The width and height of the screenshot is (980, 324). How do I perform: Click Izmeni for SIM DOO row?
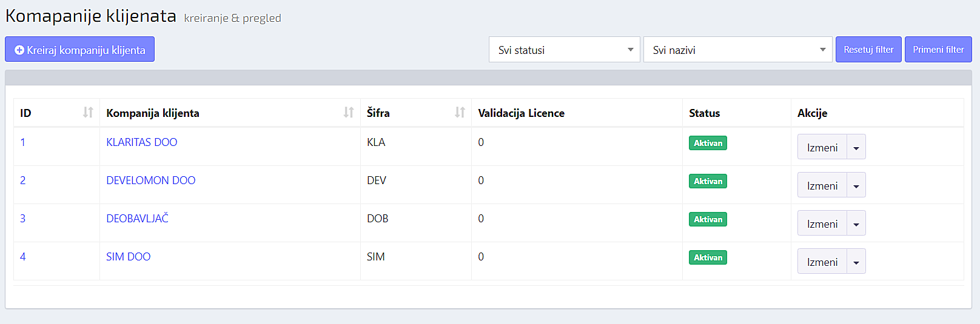point(822,262)
